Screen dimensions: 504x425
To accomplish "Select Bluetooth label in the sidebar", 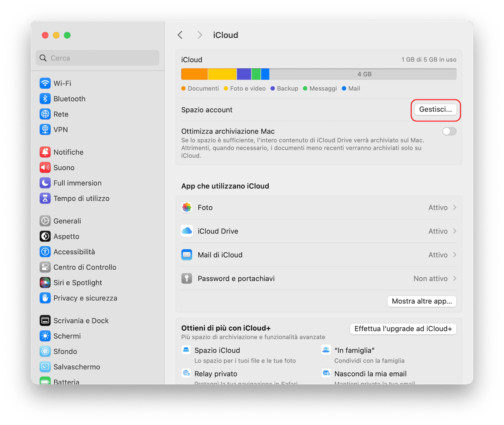I will tap(69, 99).
